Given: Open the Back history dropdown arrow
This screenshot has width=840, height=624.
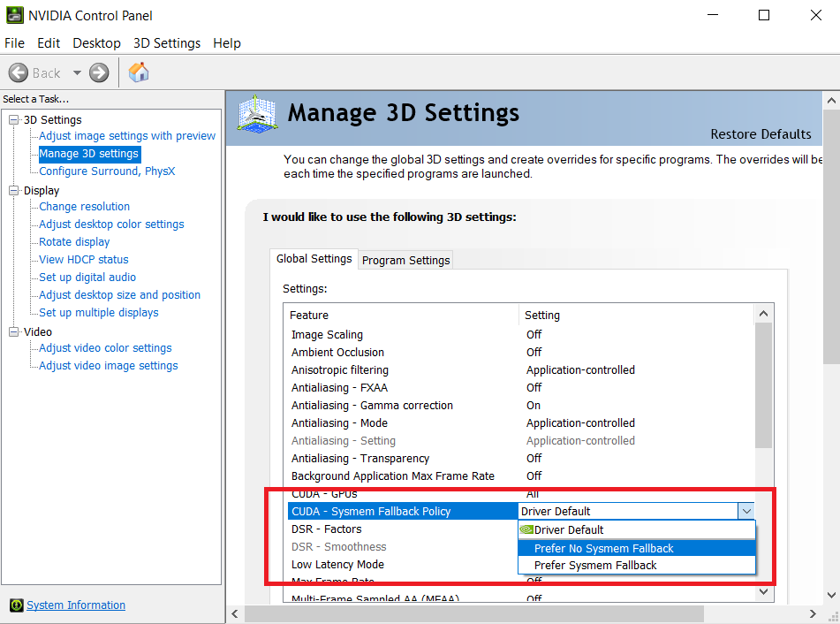Looking at the screenshot, I should (77, 73).
